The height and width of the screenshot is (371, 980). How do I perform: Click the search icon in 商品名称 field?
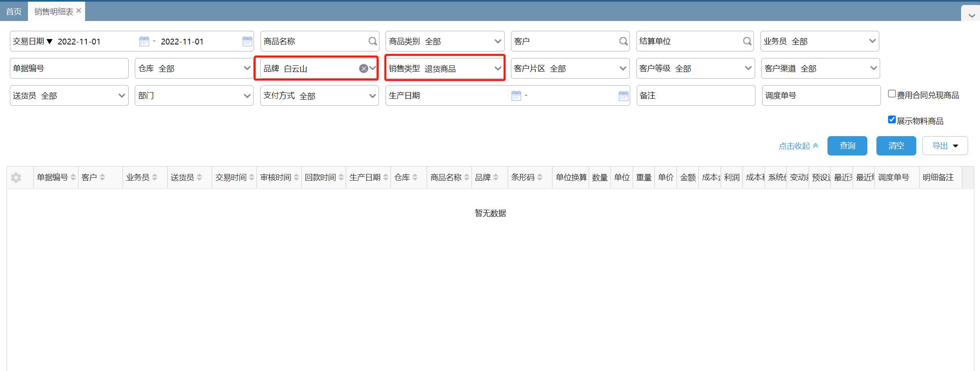(372, 41)
